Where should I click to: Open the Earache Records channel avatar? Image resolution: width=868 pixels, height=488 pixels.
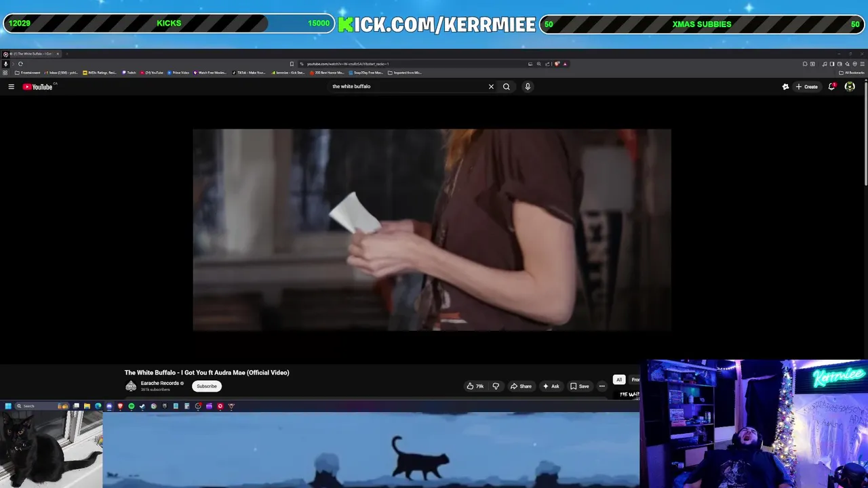[x=131, y=386]
